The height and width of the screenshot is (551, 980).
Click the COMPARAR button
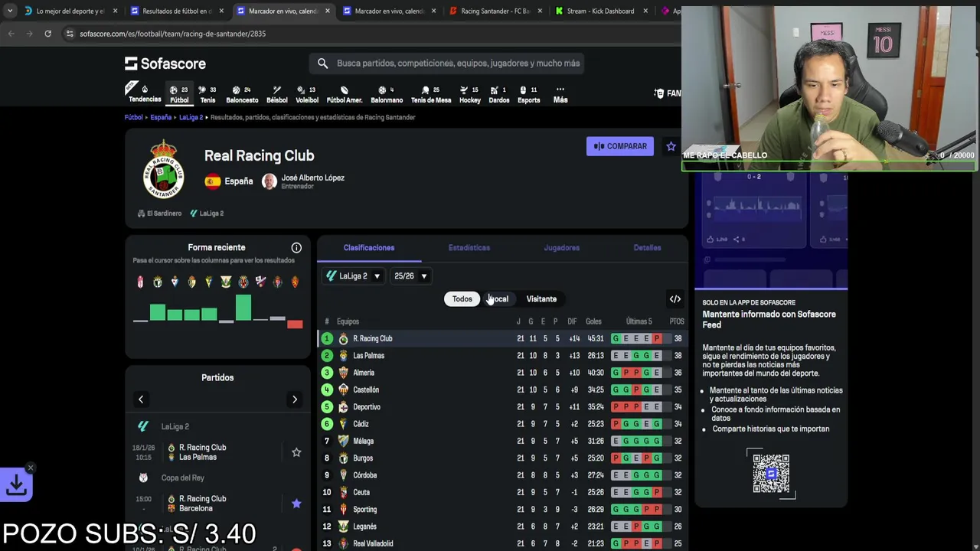pyautogui.click(x=620, y=146)
